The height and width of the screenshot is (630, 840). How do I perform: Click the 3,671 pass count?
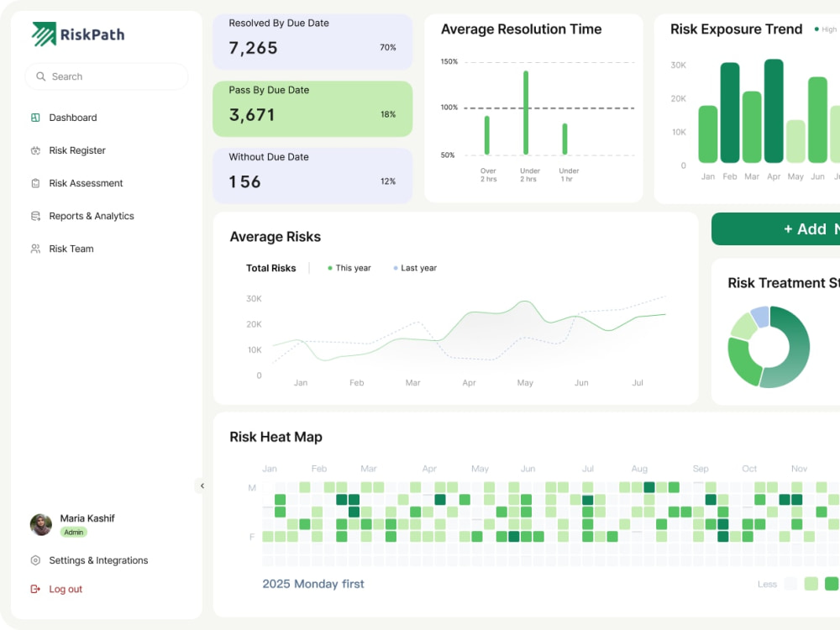tap(252, 114)
